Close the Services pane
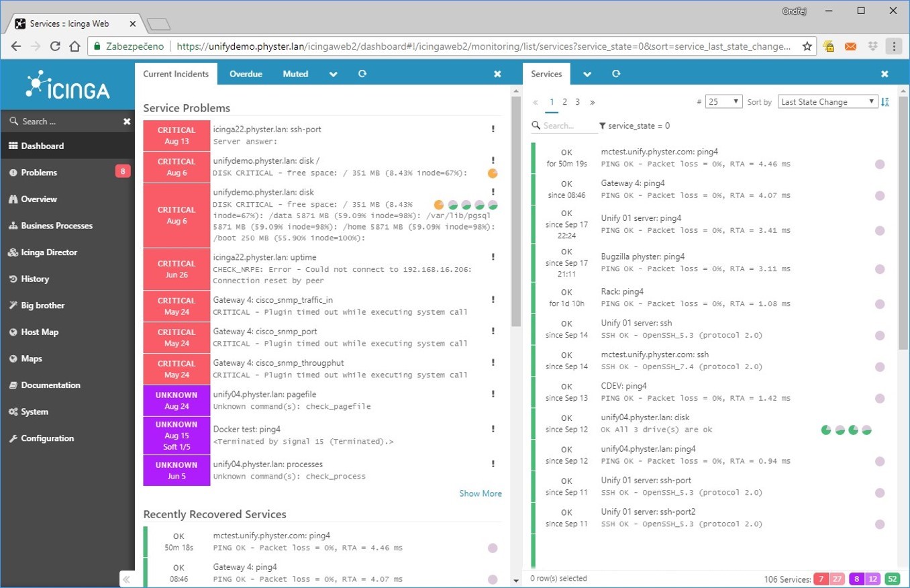The width and height of the screenshot is (910, 588). pos(884,74)
